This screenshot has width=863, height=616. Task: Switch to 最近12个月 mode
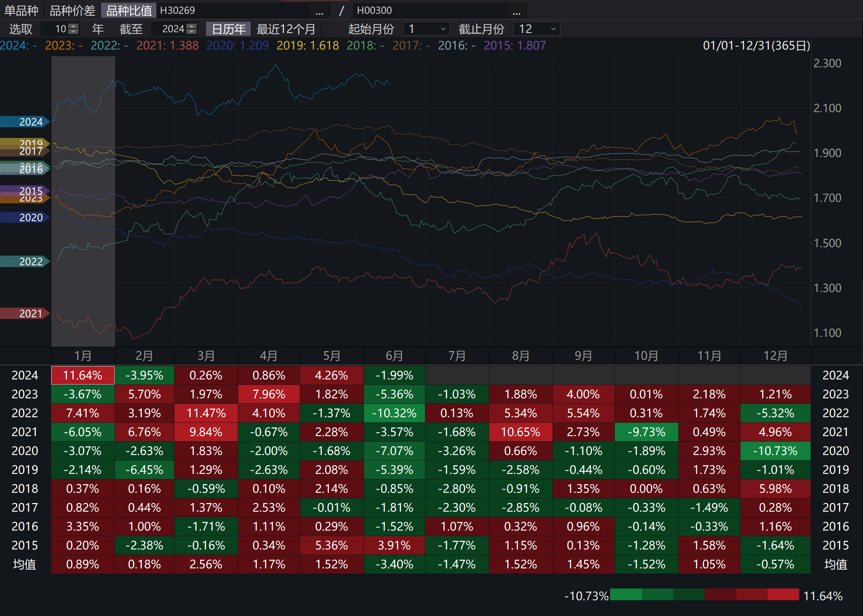click(286, 29)
